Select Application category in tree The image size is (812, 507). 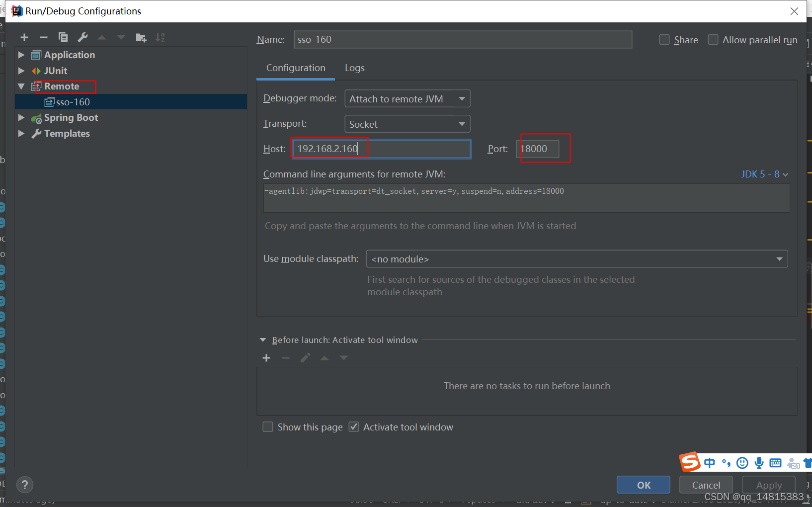[70, 55]
